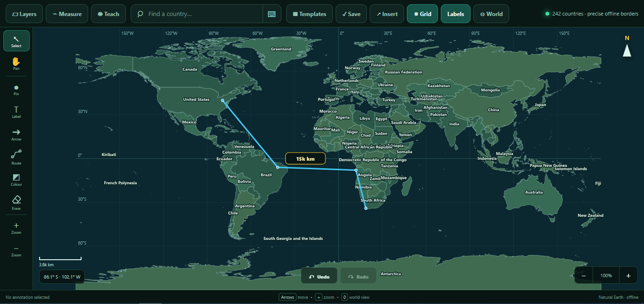Click the Greenland label
644x304 pixels.
pyautogui.click(x=281, y=49)
